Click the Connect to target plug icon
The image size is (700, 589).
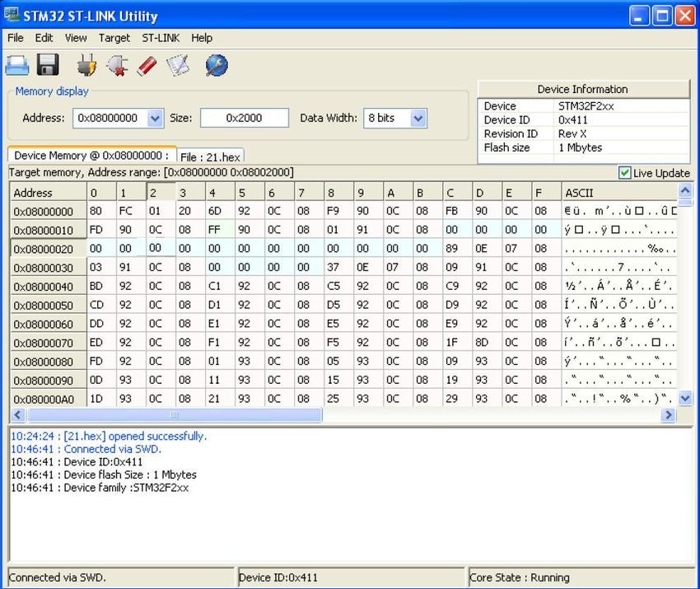point(86,65)
